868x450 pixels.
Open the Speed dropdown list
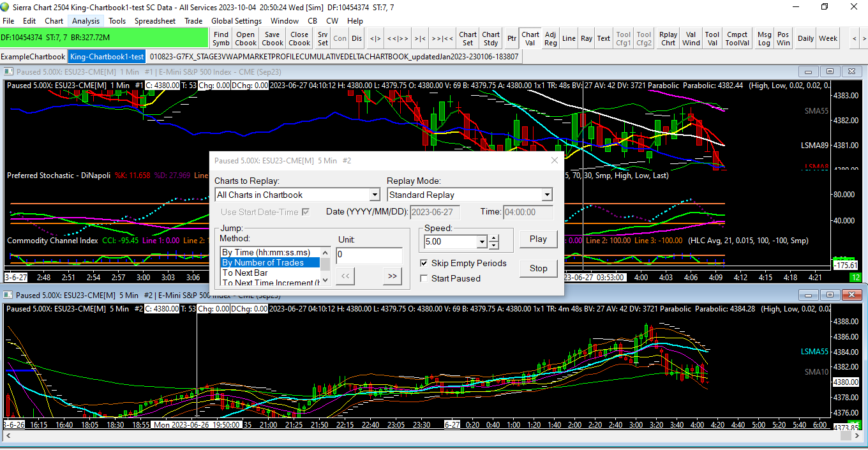[482, 243]
